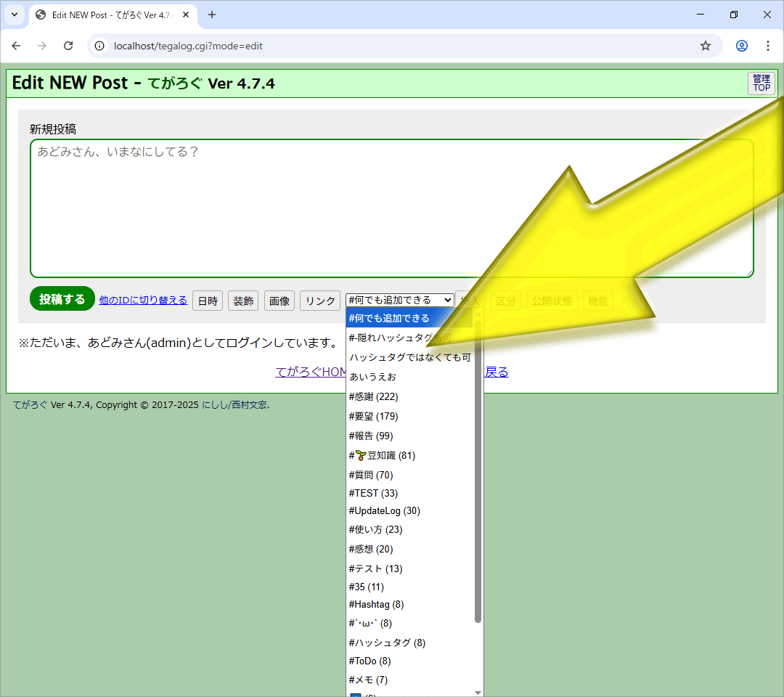Open Chrome's three-dot menu
784x697 pixels.
pos(767,46)
